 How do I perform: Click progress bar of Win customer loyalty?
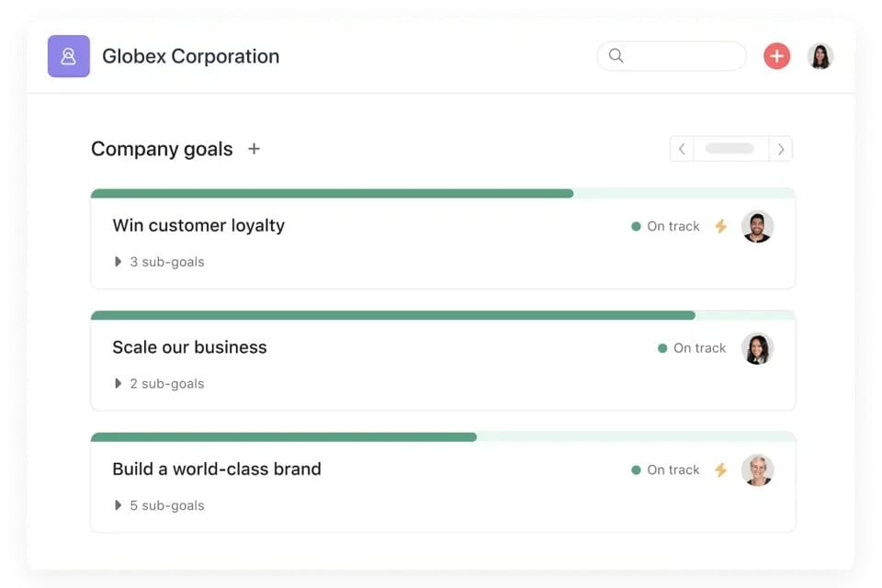[x=443, y=194]
